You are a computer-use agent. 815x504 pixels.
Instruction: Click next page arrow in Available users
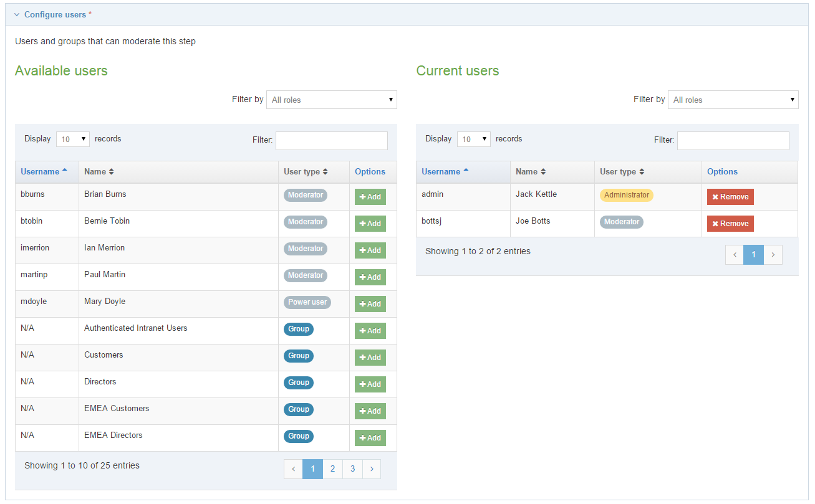click(x=372, y=469)
